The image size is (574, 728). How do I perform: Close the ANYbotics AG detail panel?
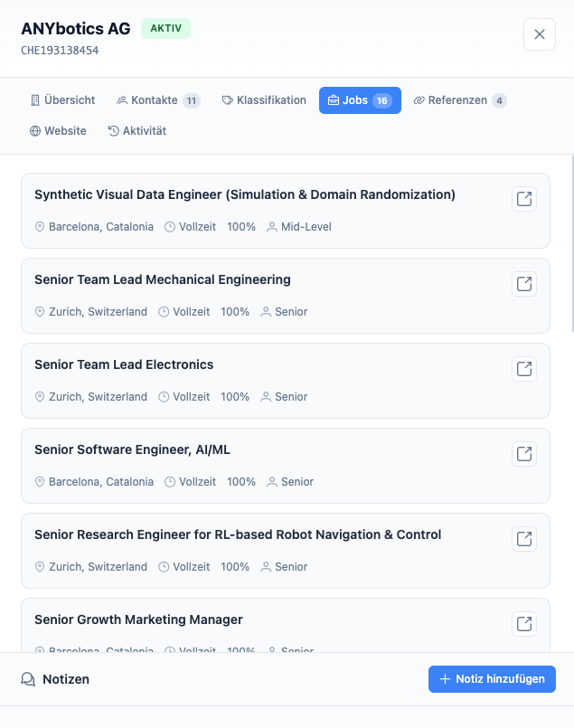pyautogui.click(x=540, y=34)
